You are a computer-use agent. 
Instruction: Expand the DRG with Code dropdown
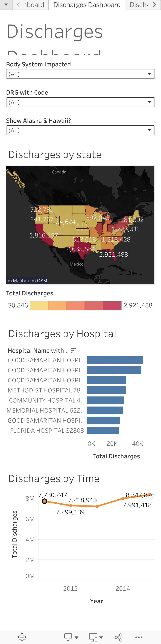[x=80, y=102]
